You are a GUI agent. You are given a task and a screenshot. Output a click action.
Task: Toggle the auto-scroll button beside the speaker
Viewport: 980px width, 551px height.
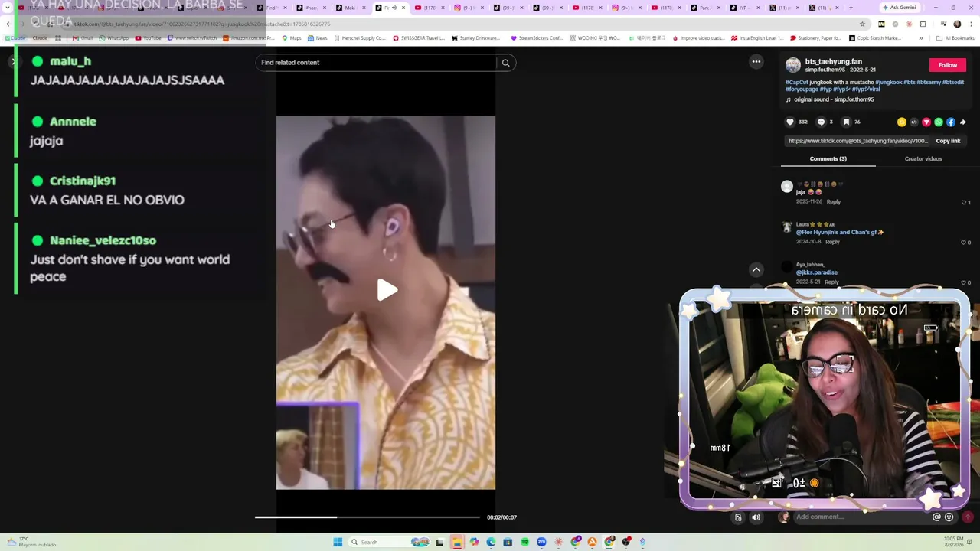click(x=738, y=517)
